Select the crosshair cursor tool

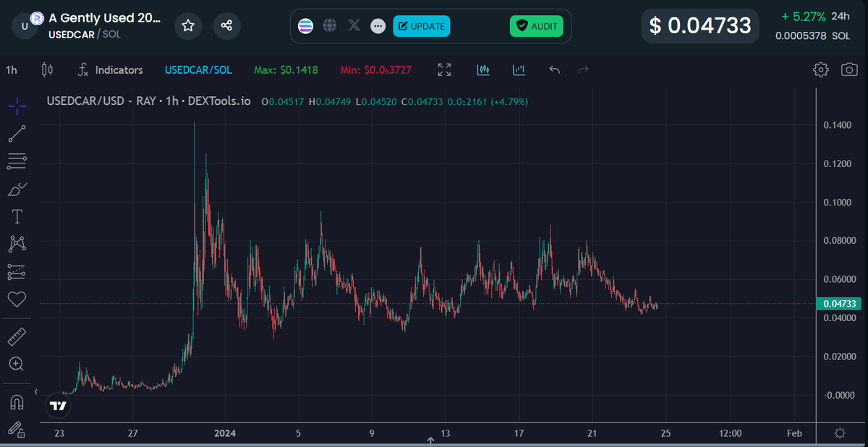click(17, 106)
